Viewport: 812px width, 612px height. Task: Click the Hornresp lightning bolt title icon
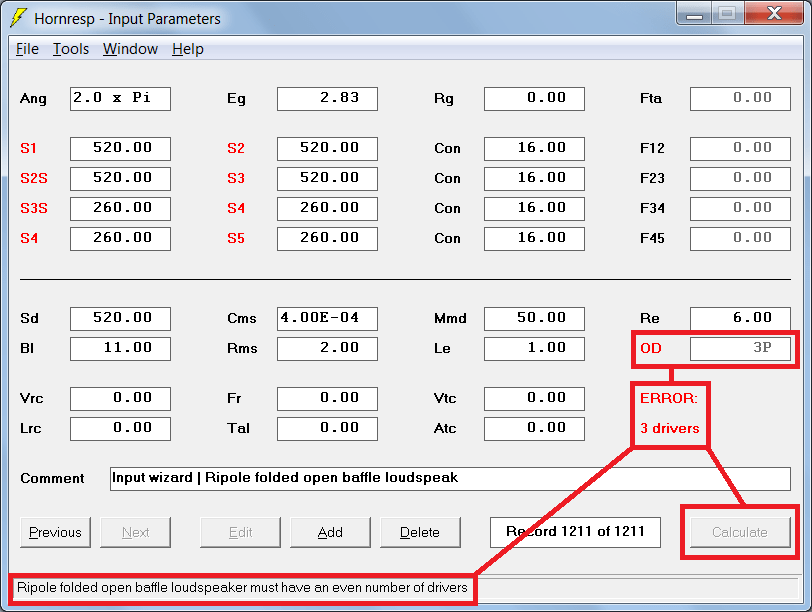[18, 18]
